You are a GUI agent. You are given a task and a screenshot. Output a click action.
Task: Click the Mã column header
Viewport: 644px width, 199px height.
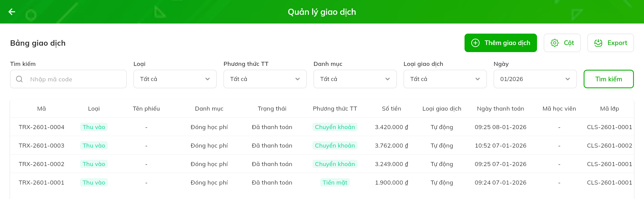click(x=42, y=109)
